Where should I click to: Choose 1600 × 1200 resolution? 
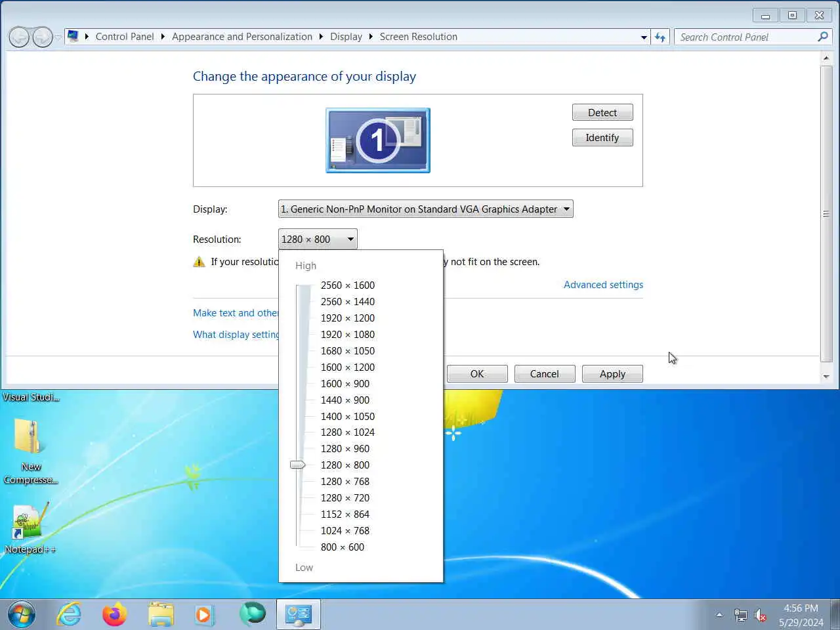[348, 367]
